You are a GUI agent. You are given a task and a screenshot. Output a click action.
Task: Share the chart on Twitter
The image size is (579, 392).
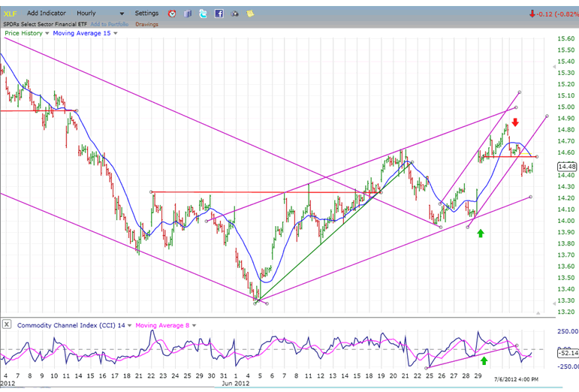(x=204, y=14)
